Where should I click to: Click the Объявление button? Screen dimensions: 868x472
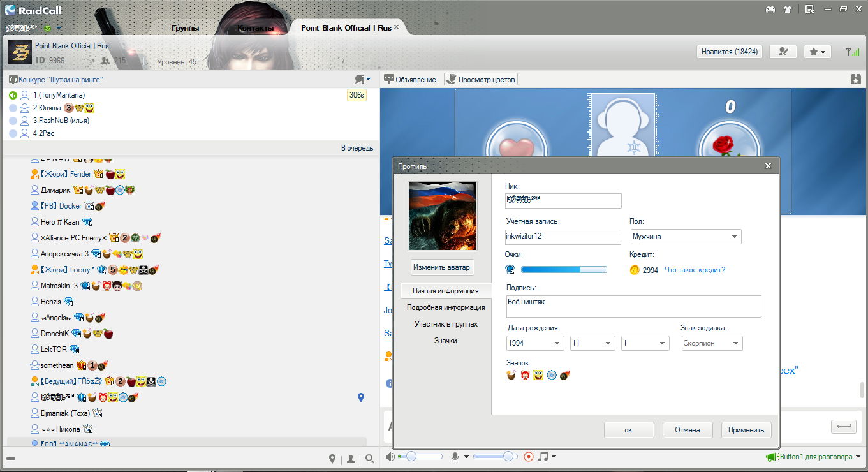pyautogui.click(x=409, y=79)
